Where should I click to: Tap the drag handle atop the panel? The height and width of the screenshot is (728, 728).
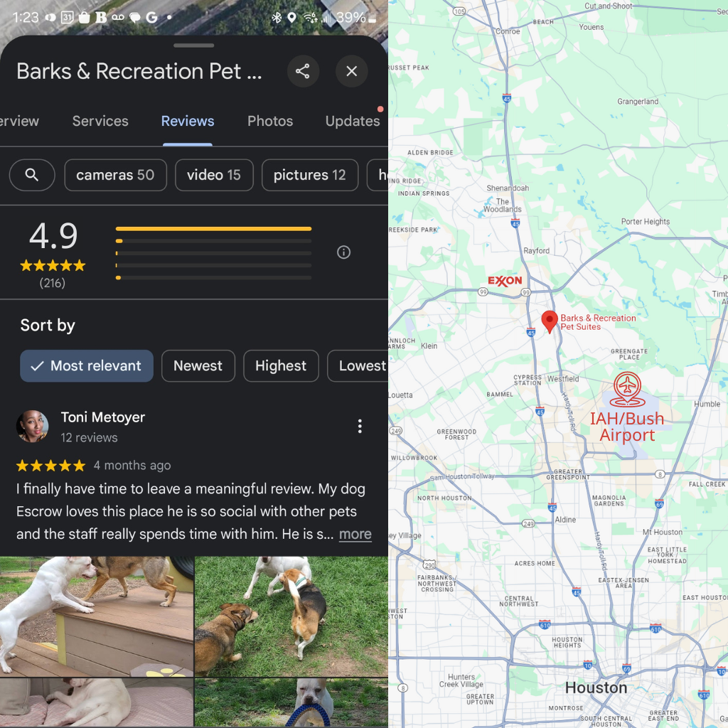point(193,45)
